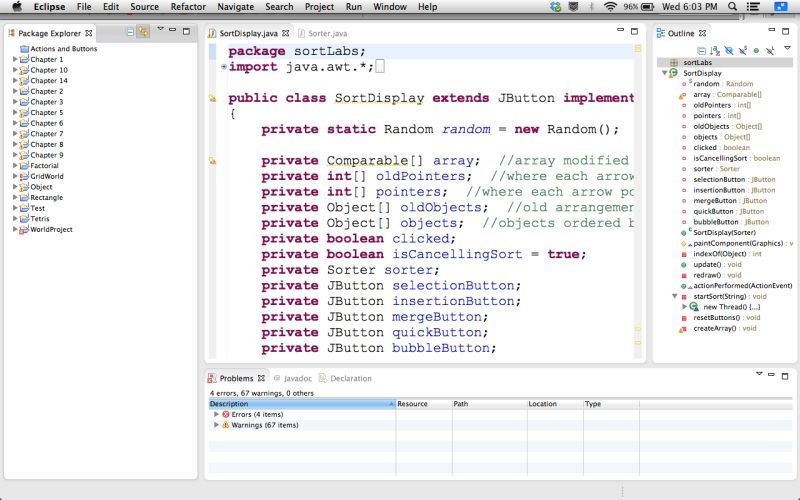Image resolution: width=800 pixels, height=500 pixels.
Task: Expand the Chapter 10 project
Action: tap(15, 70)
